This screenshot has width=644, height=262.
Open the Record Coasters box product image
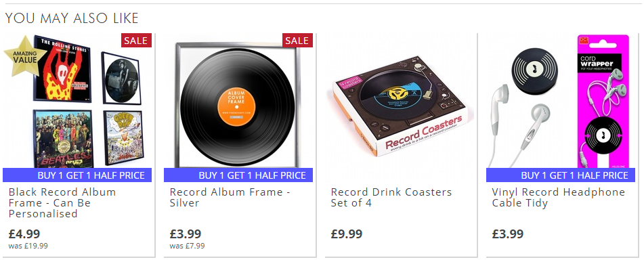402,106
